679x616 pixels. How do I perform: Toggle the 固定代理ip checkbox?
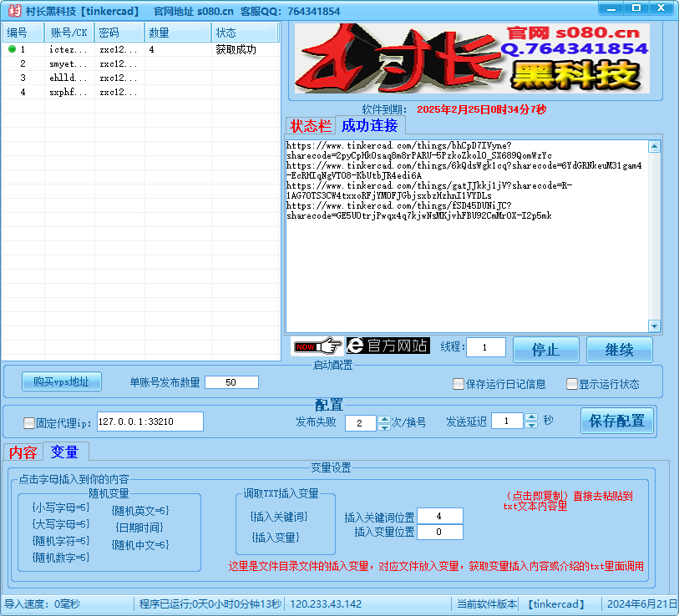coord(28,422)
